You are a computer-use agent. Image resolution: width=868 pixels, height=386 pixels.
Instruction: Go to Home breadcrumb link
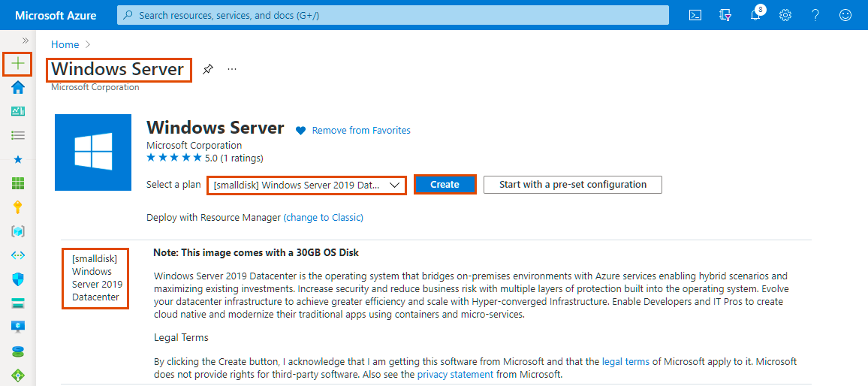pos(65,44)
